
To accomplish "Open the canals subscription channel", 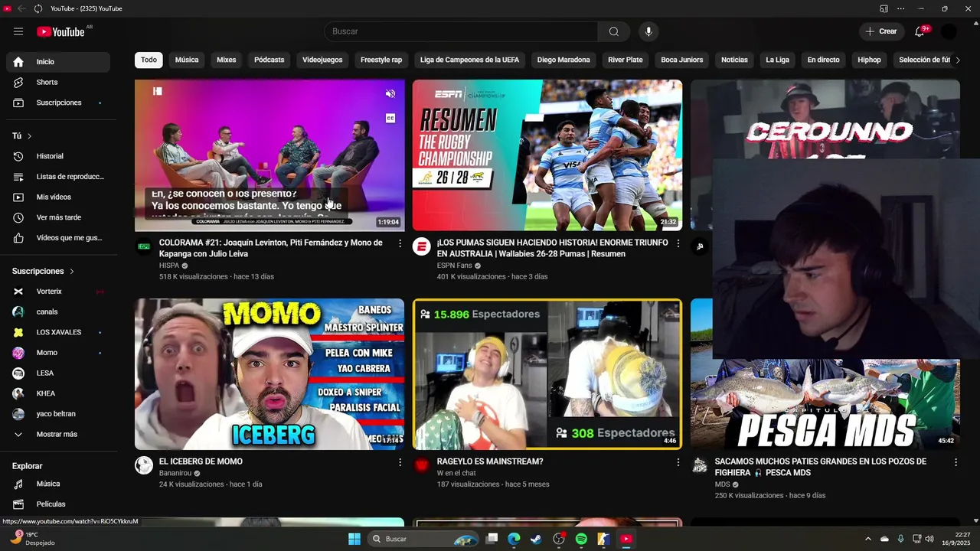I will click(58, 311).
